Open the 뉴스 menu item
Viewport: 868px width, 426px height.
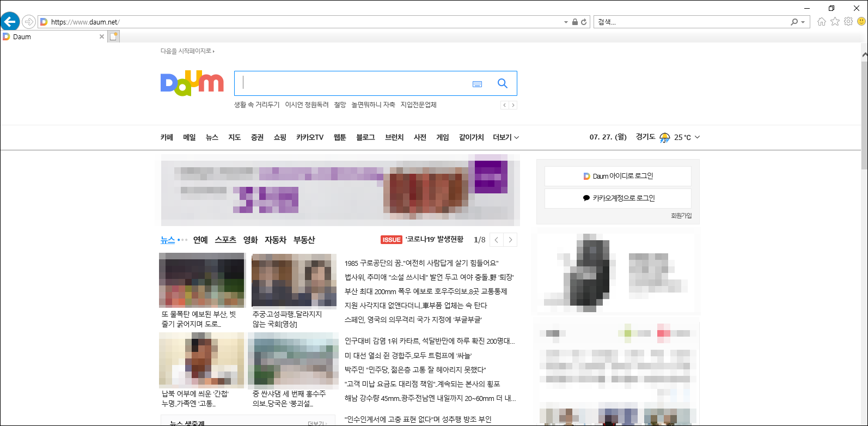click(x=212, y=137)
